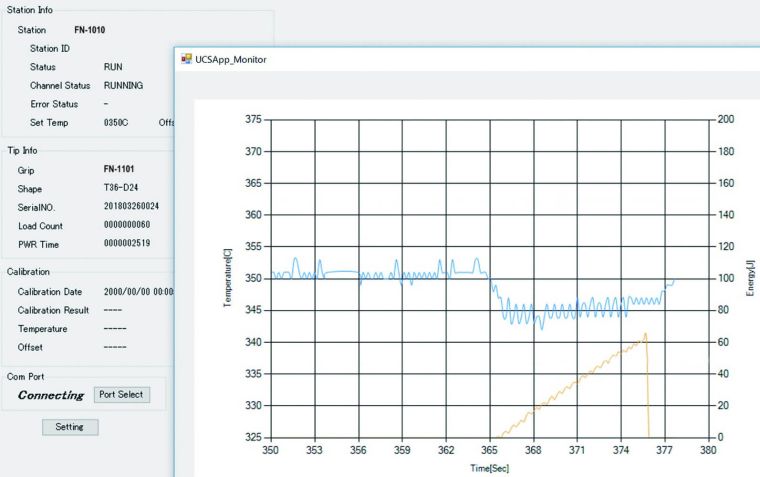Click the Calibration Date value
The image size is (760, 477).
click(138, 291)
